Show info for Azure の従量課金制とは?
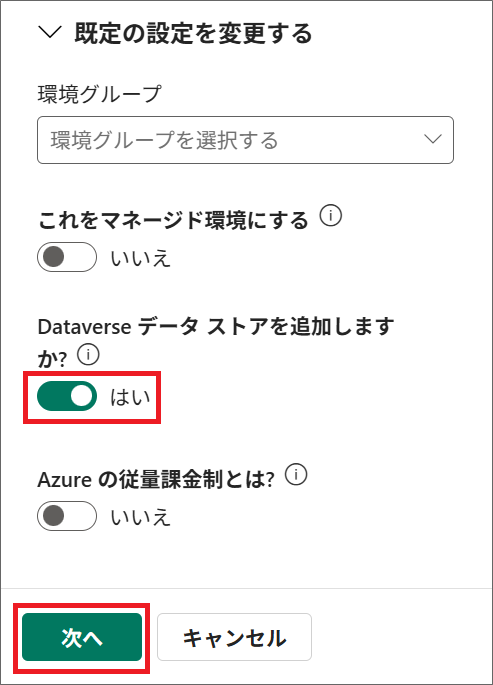The image size is (493, 685). [296, 474]
